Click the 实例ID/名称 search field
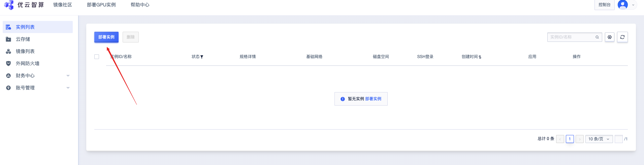644x165 pixels. click(571, 37)
